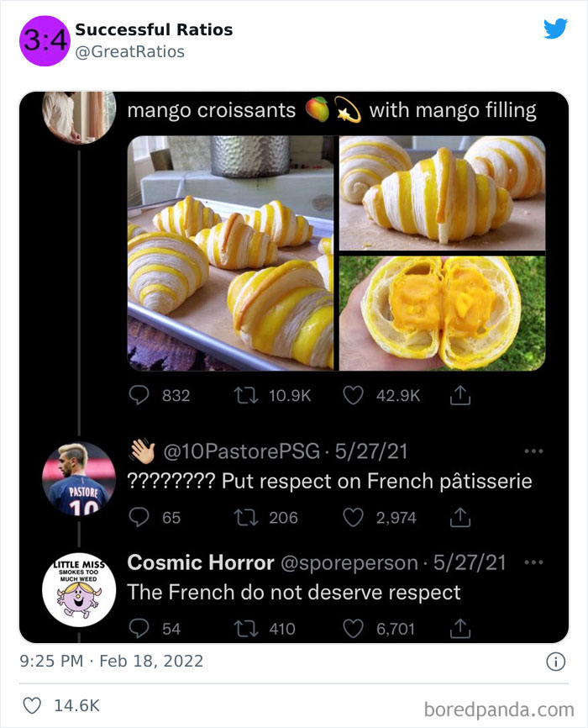This screenshot has height=728, width=588.
Task: Open the Successful Ratios profile
Action: tap(151, 28)
